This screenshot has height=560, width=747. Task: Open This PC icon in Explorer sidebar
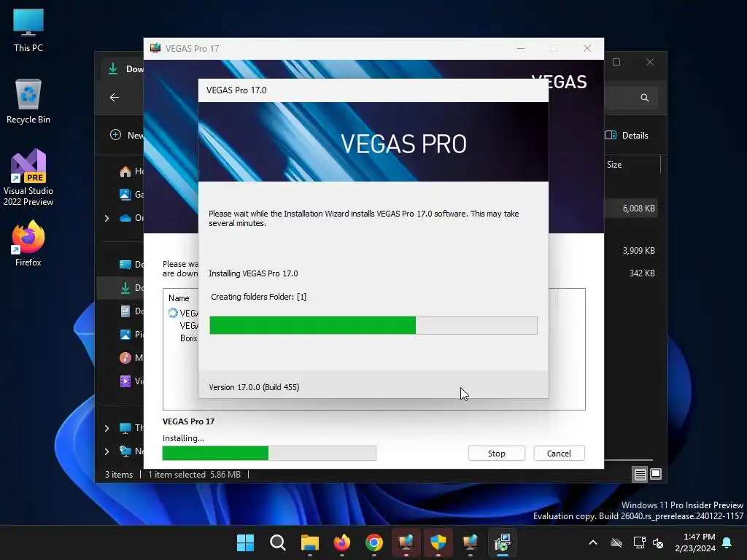click(x=125, y=428)
